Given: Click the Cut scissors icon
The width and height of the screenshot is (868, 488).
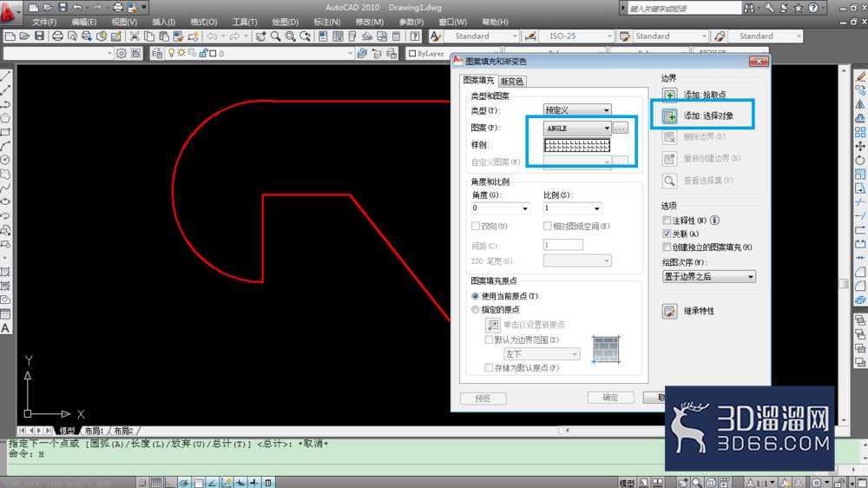Looking at the screenshot, I should (x=135, y=36).
